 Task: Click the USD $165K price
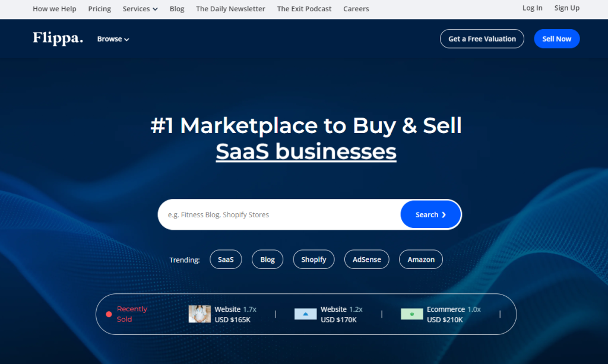point(232,320)
